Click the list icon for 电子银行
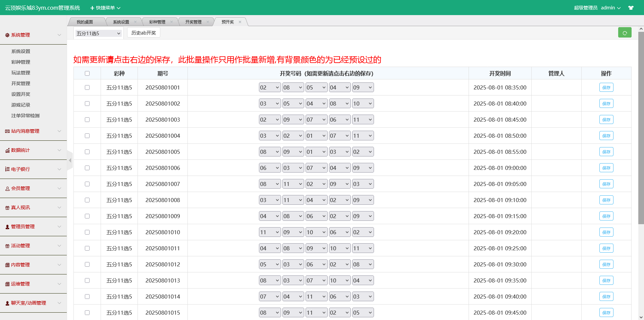The width and height of the screenshot is (644, 320). coord(7,169)
